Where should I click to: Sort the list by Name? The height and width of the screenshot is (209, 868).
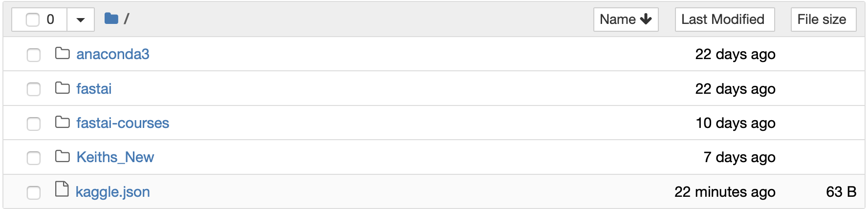pos(618,20)
